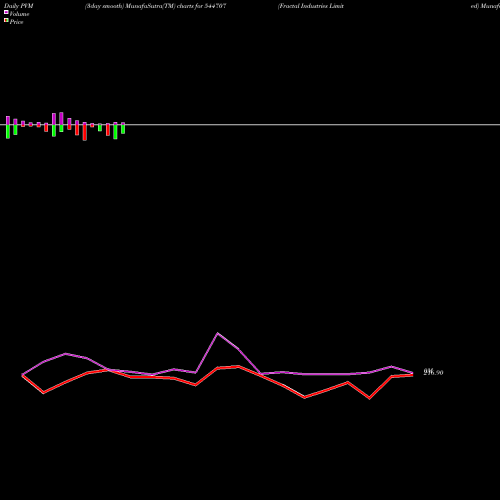Click the MunafaSutra charts for 544707 heading
Screen dimensions: 500x500
[155, 6]
